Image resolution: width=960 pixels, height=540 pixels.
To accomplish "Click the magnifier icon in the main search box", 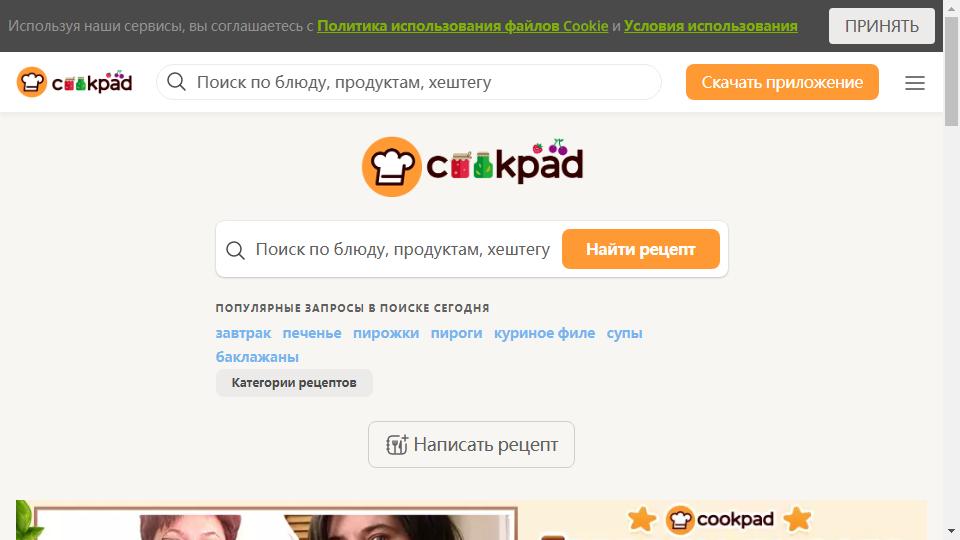I will coord(235,250).
